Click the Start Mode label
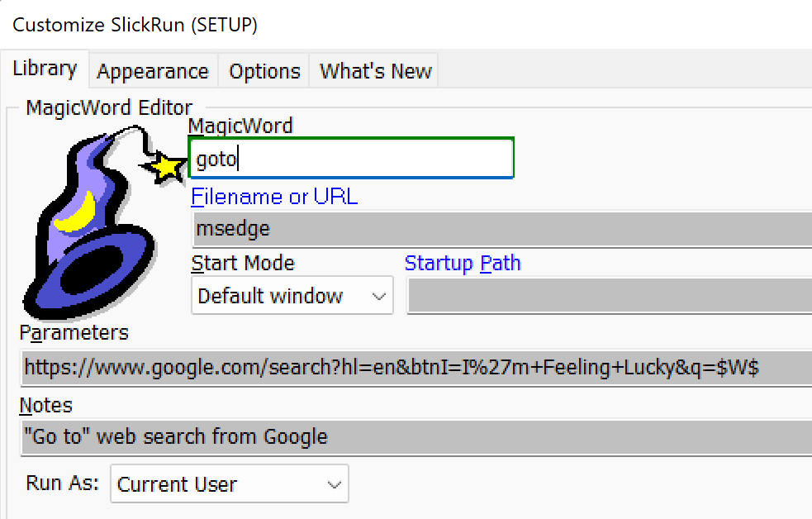Viewport: 812px width, 519px height. click(243, 264)
